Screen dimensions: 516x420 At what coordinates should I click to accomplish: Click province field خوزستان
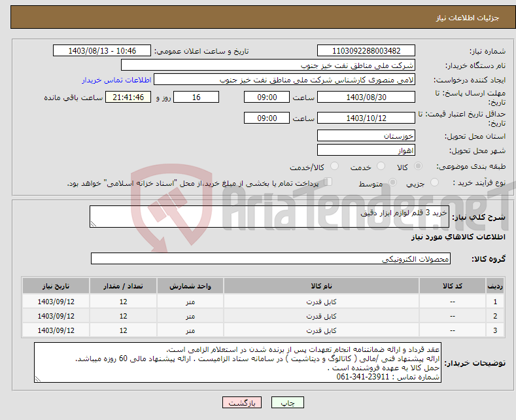click(x=366, y=135)
